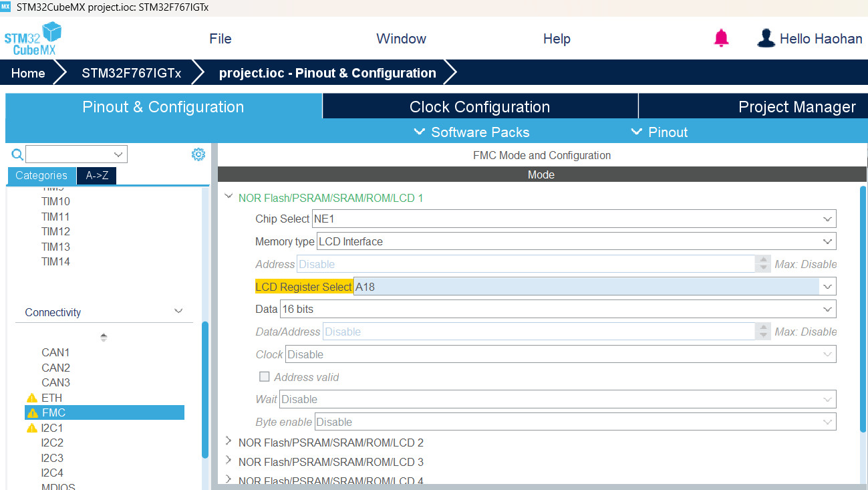The width and height of the screenshot is (868, 490).
Task: Open the File menu
Action: tap(221, 38)
